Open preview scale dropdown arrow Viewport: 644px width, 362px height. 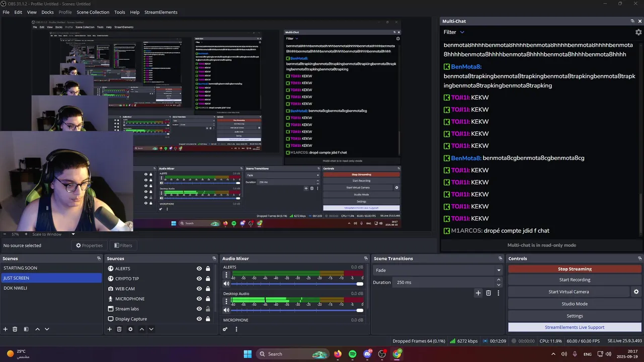pos(73,234)
